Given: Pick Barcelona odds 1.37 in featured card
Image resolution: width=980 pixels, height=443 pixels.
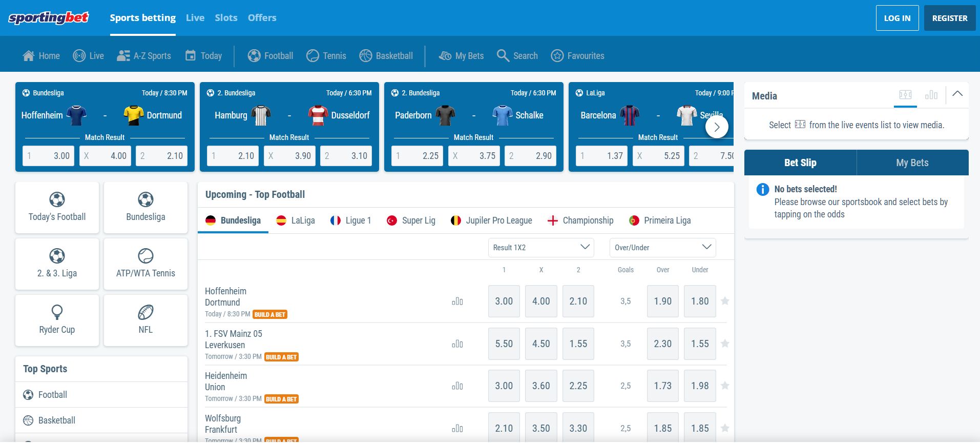Looking at the screenshot, I should (602, 156).
